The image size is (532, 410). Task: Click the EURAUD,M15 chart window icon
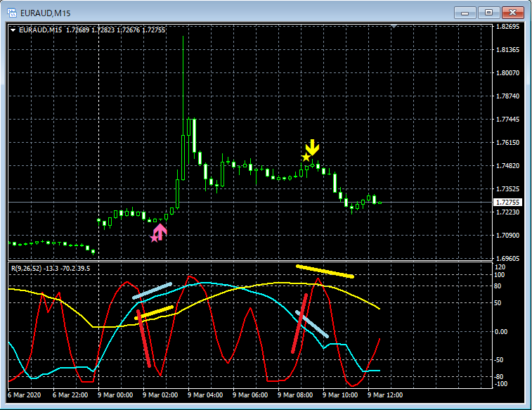[x=12, y=13]
